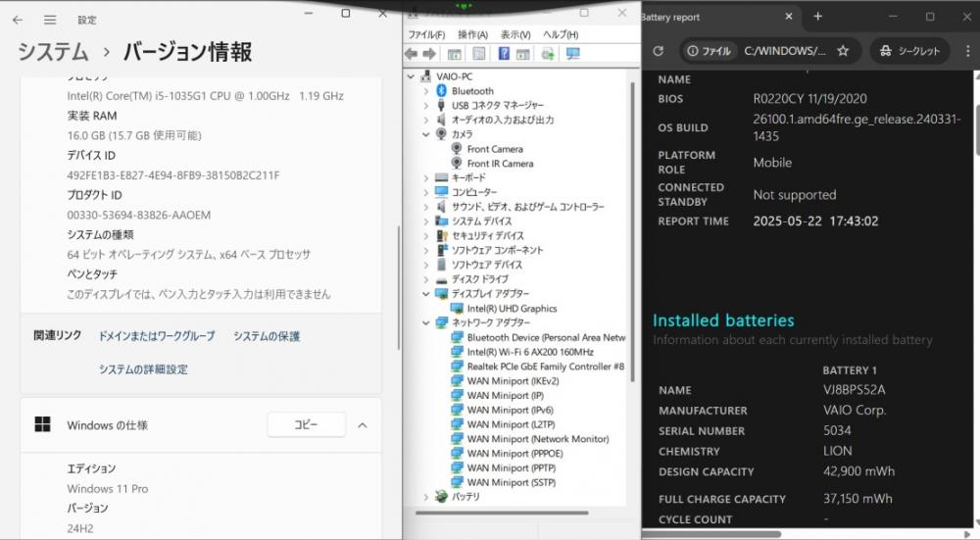Click the update driver icon with green arrow
Viewport: 980px width, 540px height.
(x=548, y=54)
